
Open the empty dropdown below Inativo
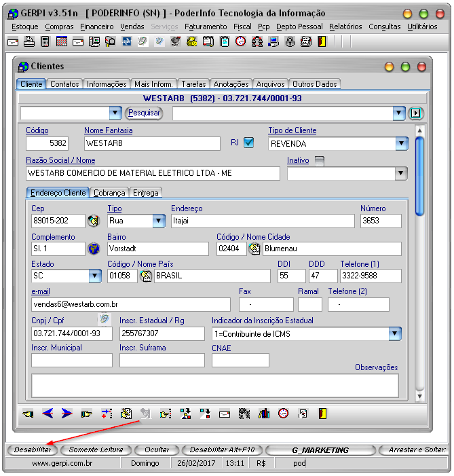(x=401, y=173)
